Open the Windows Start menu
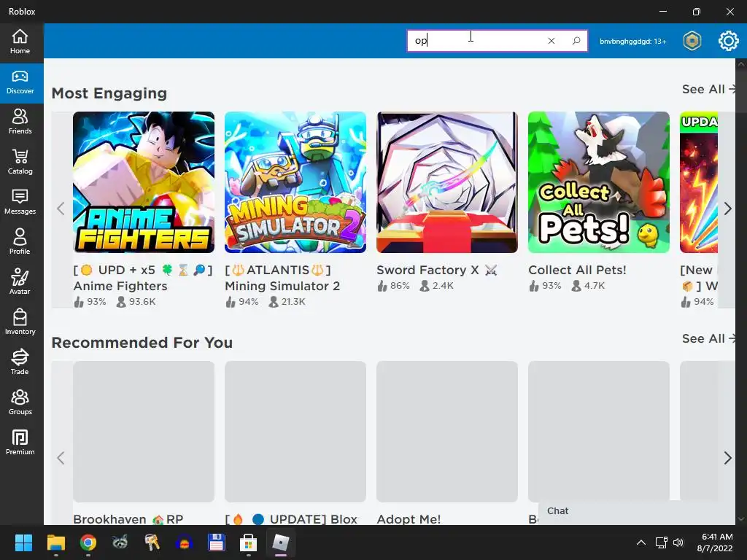The image size is (747, 560). tap(23, 542)
